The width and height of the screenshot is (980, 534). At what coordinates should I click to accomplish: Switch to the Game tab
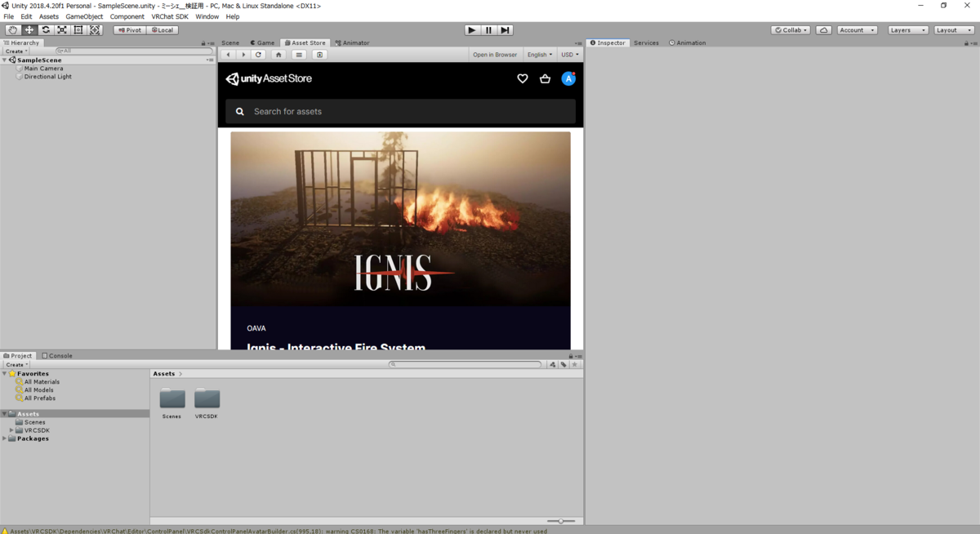(x=263, y=43)
